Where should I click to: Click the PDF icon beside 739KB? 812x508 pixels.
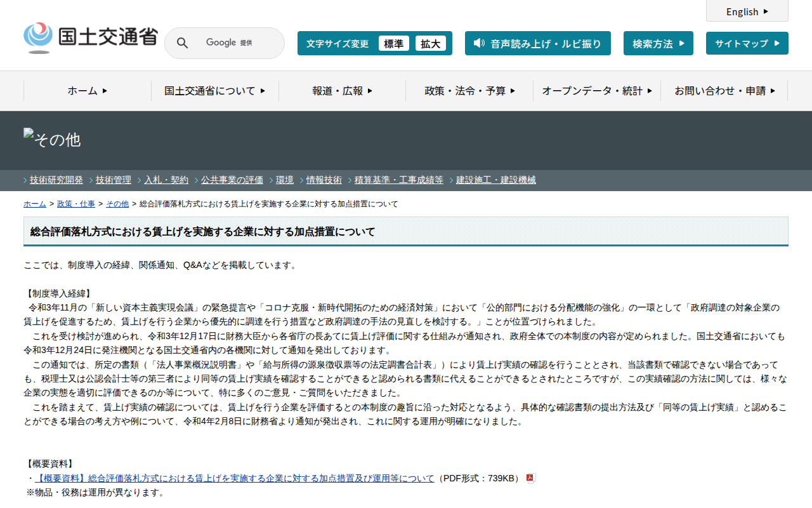coord(531,478)
